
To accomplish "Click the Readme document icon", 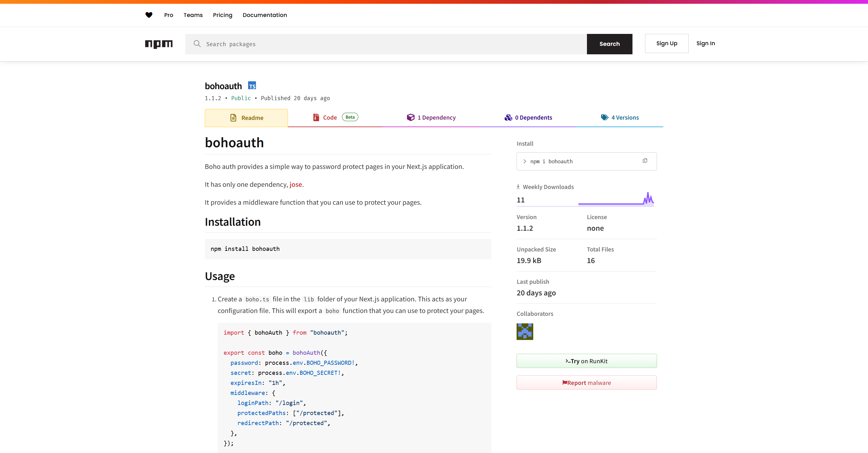I will [x=233, y=117].
